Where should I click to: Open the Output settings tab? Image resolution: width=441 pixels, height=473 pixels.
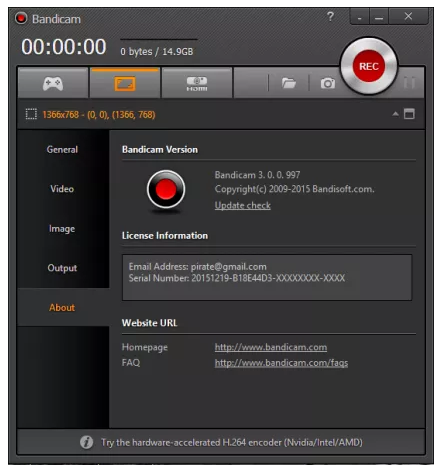pos(62,268)
